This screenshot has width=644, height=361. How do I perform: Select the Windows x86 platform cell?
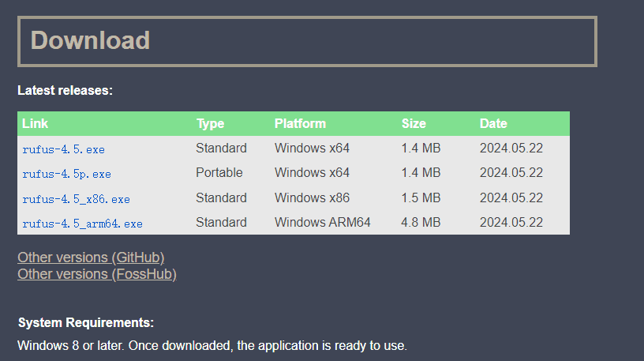(312, 198)
